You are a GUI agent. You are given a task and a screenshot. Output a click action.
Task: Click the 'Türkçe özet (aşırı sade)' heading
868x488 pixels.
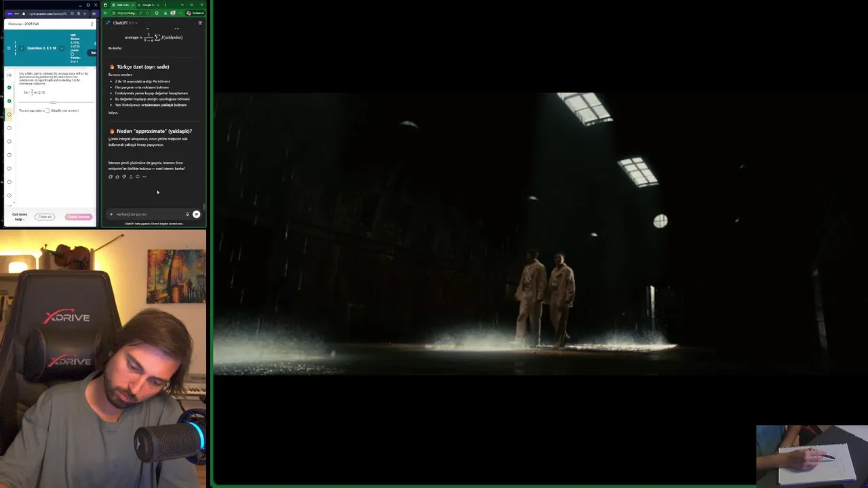click(x=142, y=67)
